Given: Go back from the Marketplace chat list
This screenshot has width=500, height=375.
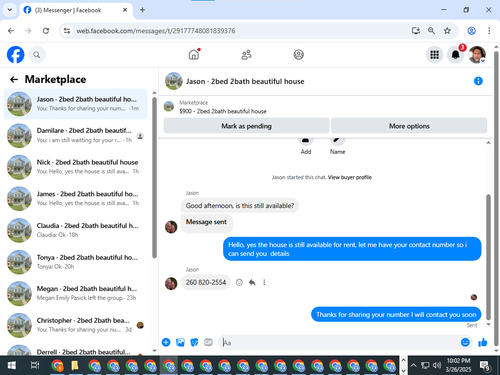Looking at the screenshot, I should [x=14, y=79].
